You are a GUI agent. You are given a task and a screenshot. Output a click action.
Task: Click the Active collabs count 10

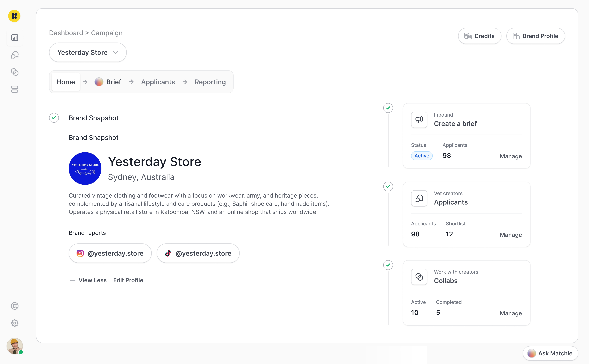[x=415, y=312]
